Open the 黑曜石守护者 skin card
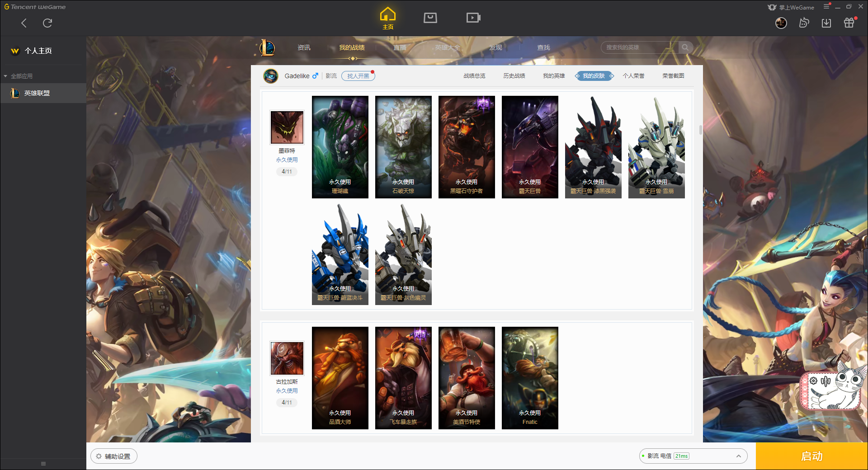This screenshot has width=868, height=470. [467, 147]
